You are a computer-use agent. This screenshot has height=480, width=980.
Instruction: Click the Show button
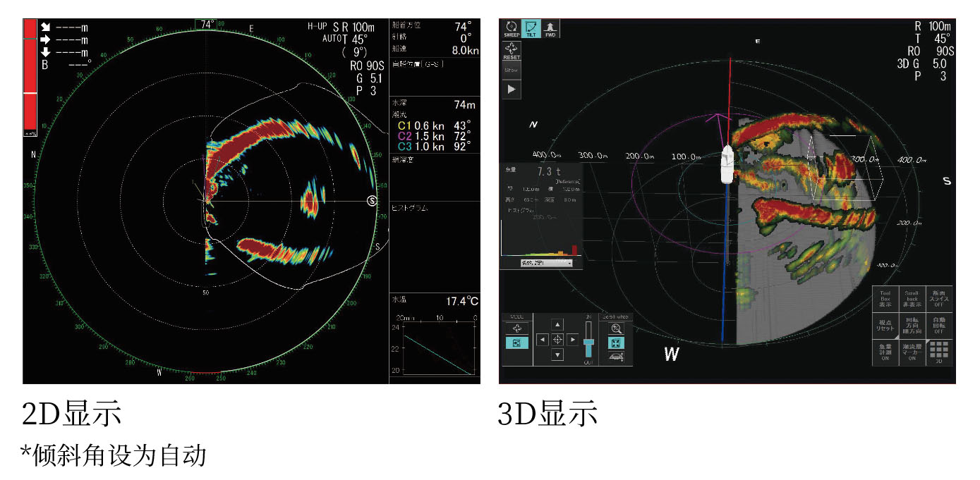click(x=512, y=70)
